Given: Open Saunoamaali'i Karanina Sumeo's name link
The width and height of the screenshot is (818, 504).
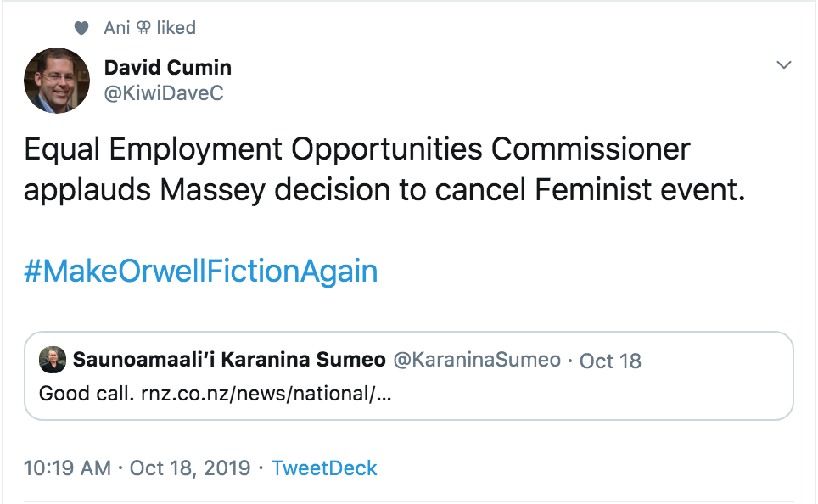Looking at the screenshot, I should 229,360.
